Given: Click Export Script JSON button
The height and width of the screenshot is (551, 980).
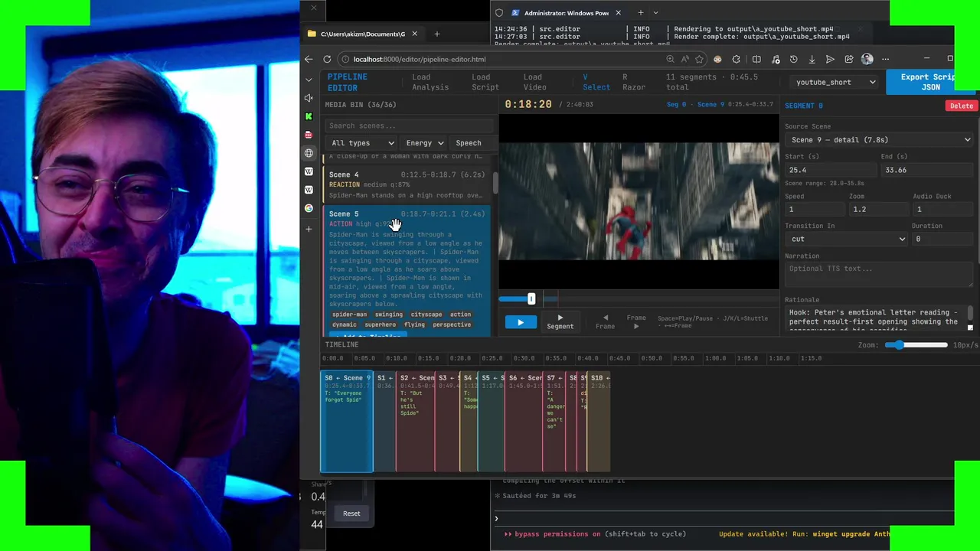Looking at the screenshot, I should 933,82.
